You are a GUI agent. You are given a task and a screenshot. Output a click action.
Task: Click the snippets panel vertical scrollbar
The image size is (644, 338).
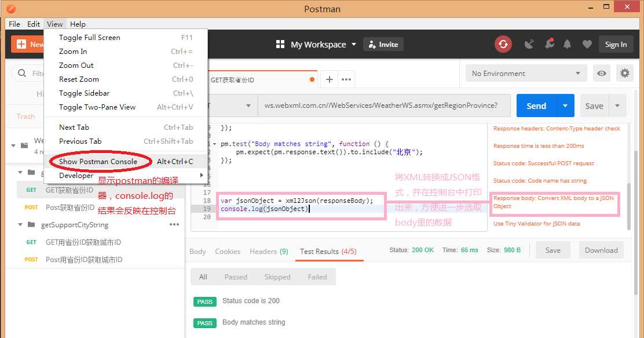629,206
